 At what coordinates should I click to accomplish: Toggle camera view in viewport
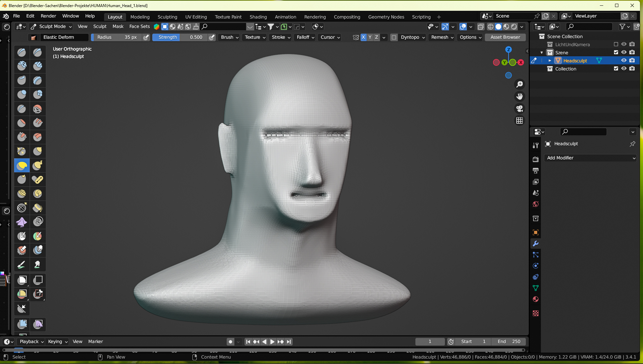[519, 108]
